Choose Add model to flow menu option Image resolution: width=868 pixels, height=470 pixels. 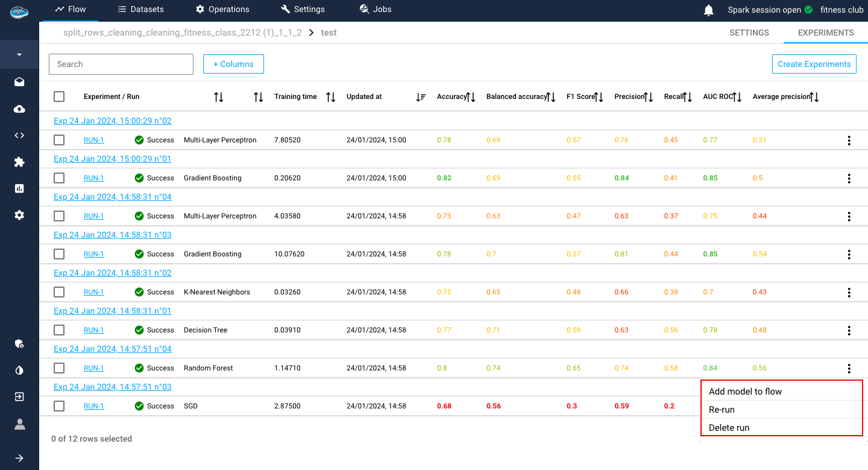745,392
